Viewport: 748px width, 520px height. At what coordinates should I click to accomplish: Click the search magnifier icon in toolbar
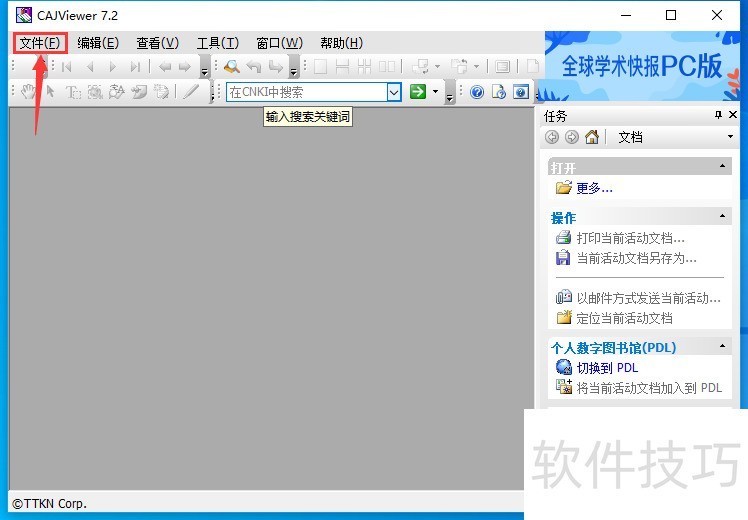(x=232, y=67)
